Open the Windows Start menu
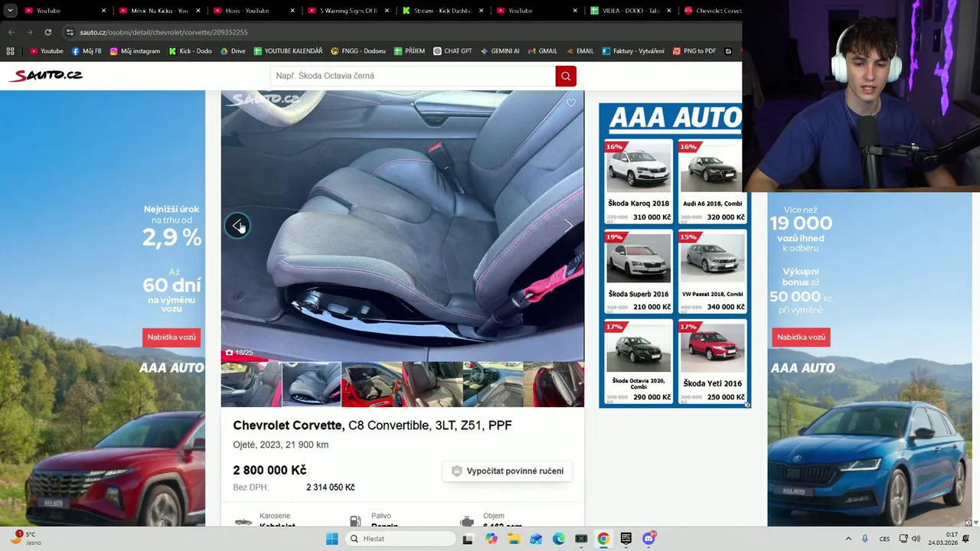The image size is (980, 551). point(332,539)
